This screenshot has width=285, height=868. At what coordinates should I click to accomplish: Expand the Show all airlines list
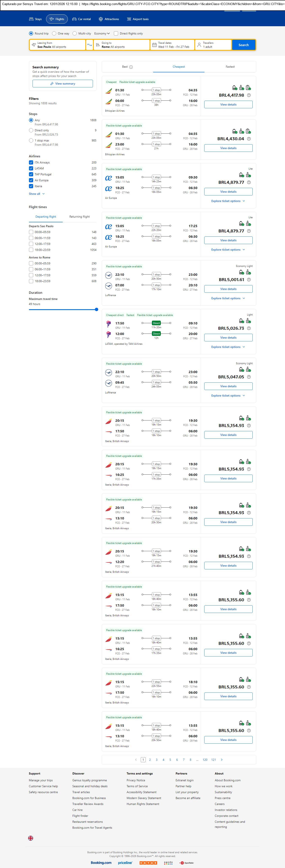tap(37, 194)
